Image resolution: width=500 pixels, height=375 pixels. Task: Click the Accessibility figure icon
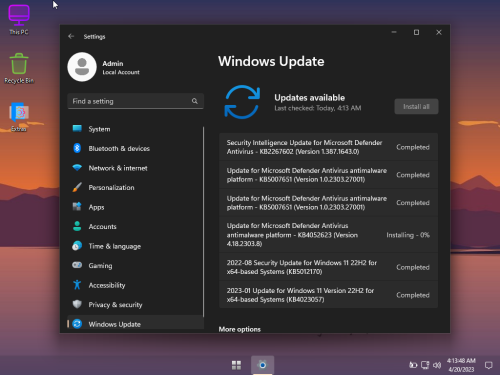click(77, 285)
